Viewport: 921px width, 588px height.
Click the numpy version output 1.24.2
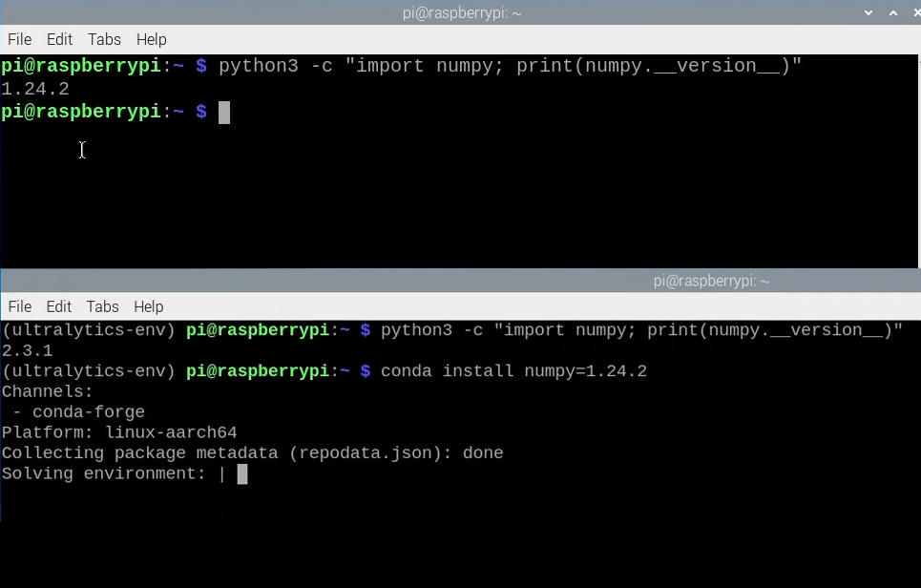point(35,88)
